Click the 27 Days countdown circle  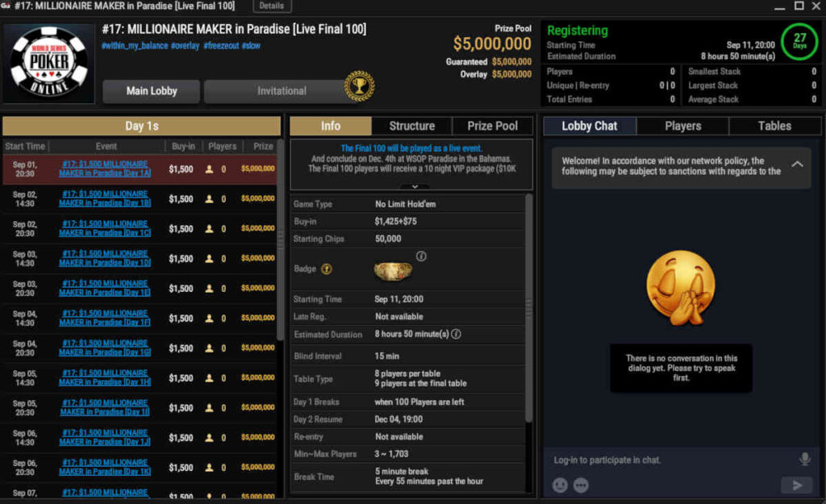[799, 40]
